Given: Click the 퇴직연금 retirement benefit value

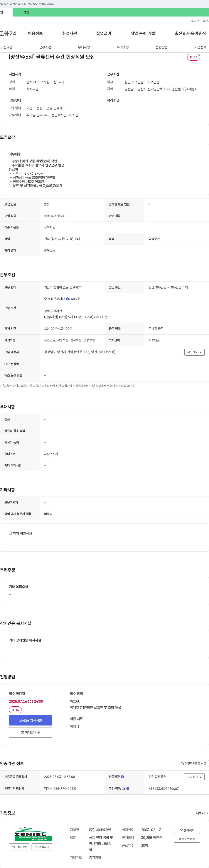Looking at the screenshot, I should click(x=154, y=340).
